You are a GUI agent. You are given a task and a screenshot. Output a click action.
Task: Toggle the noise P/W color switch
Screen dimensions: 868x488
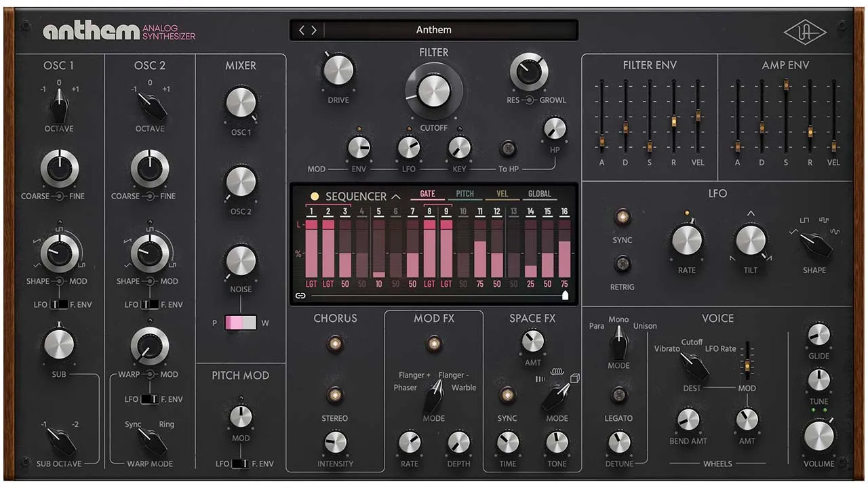241,323
